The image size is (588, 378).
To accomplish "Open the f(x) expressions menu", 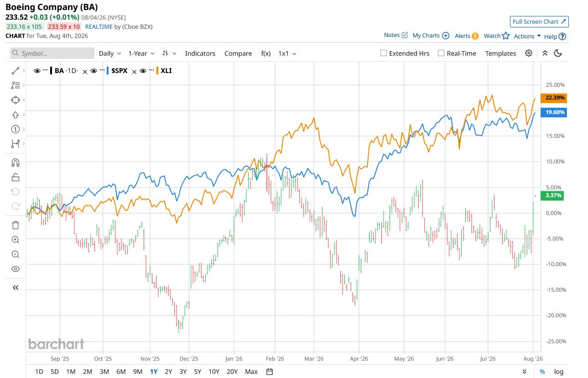I will (x=265, y=53).
